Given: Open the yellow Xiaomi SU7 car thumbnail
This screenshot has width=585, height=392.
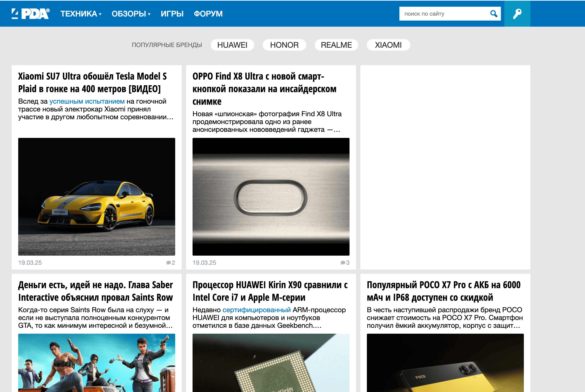Looking at the screenshot, I should 96,196.
